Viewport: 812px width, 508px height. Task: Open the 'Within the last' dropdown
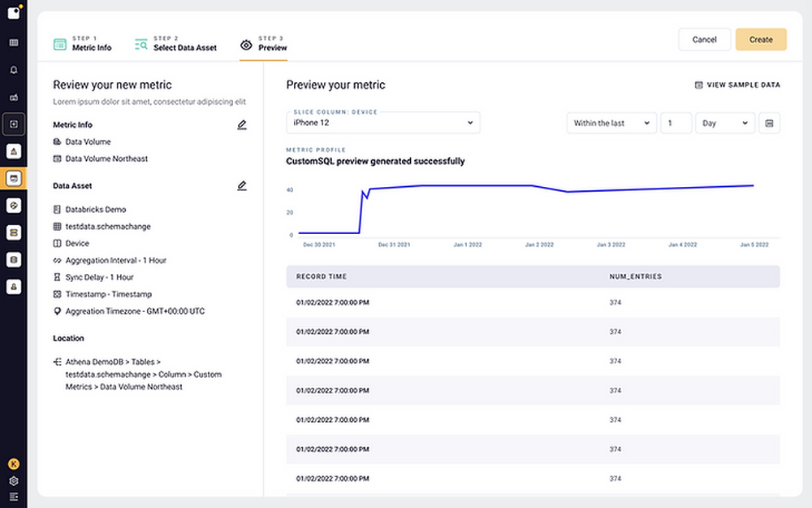(611, 124)
